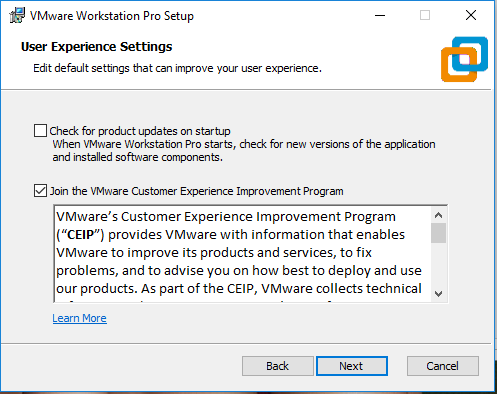The width and height of the screenshot is (497, 394).
Task: Click the scroll down arrow in CEIP text box
Action: pyautogui.click(x=438, y=294)
